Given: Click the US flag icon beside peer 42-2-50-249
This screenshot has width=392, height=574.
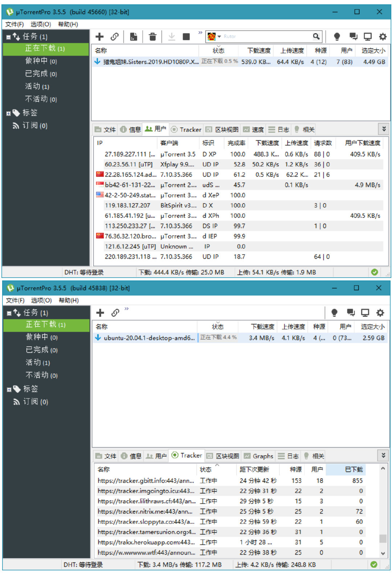Looking at the screenshot, I should [100, 195].
